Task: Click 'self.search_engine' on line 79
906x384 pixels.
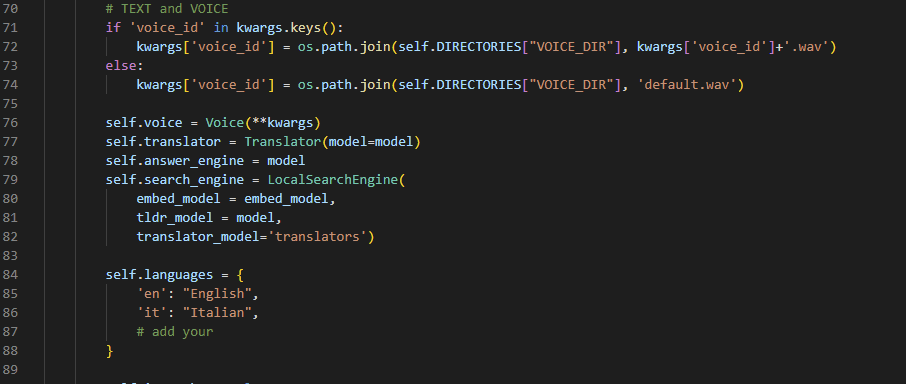Action: coord(174,180)
